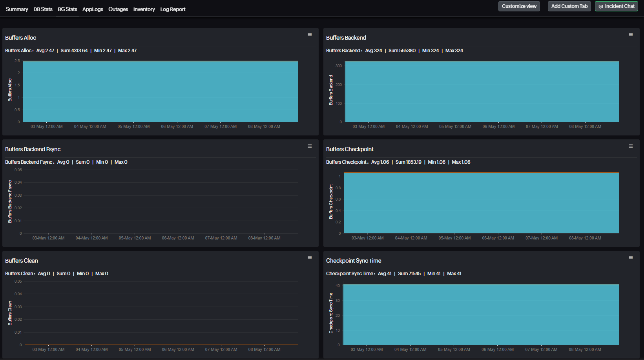Click the 'Sum 565380' statistic in Buffers Backend

coord(402,51)
